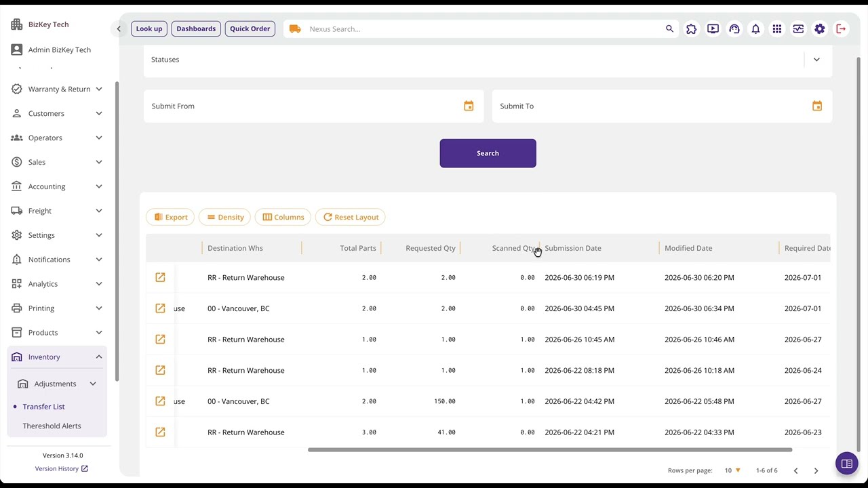Export the transfer table
This screenshot has height=488, width=868.
coord(170,217)
